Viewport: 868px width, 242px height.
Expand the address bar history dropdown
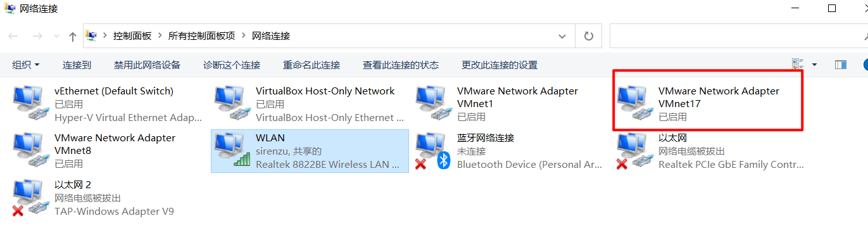pos(562,36)
